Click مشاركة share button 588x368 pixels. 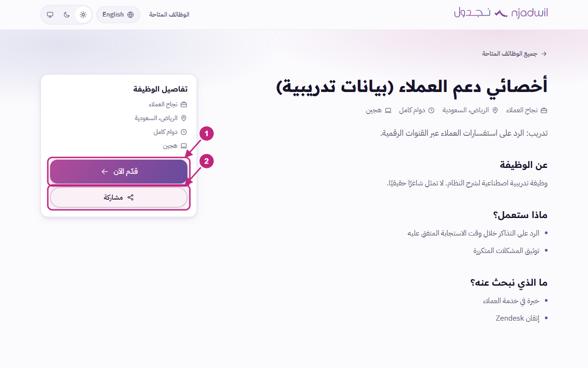[119, 197]
